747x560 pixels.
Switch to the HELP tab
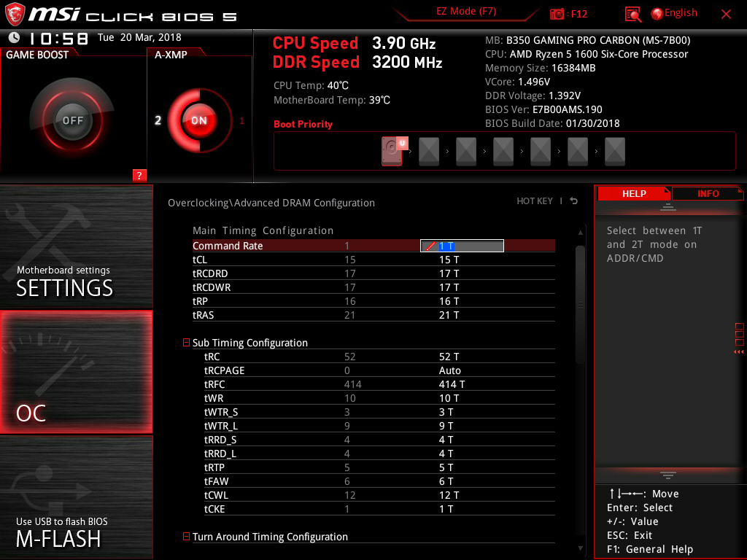tap(634, 194)
